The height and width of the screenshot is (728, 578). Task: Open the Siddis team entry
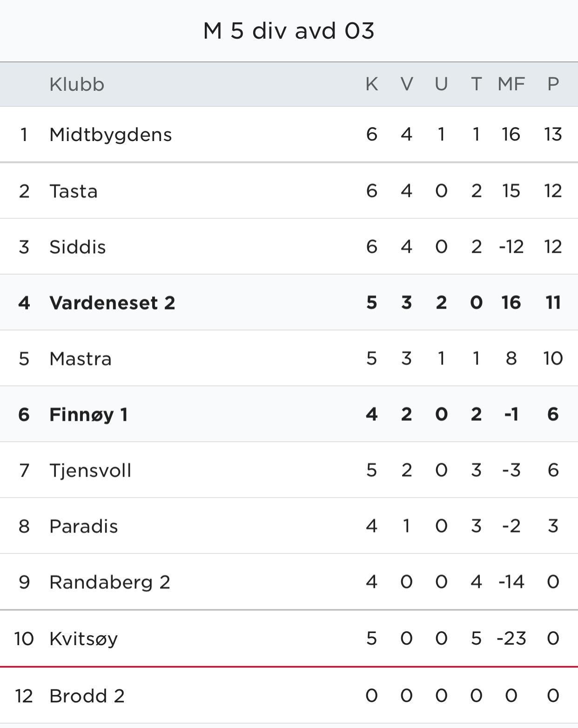(x=77, y=247)
